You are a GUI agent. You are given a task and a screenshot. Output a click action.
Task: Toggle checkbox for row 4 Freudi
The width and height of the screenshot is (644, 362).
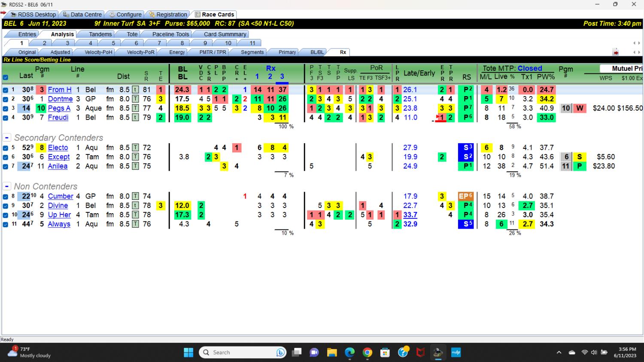click(5, 118)
